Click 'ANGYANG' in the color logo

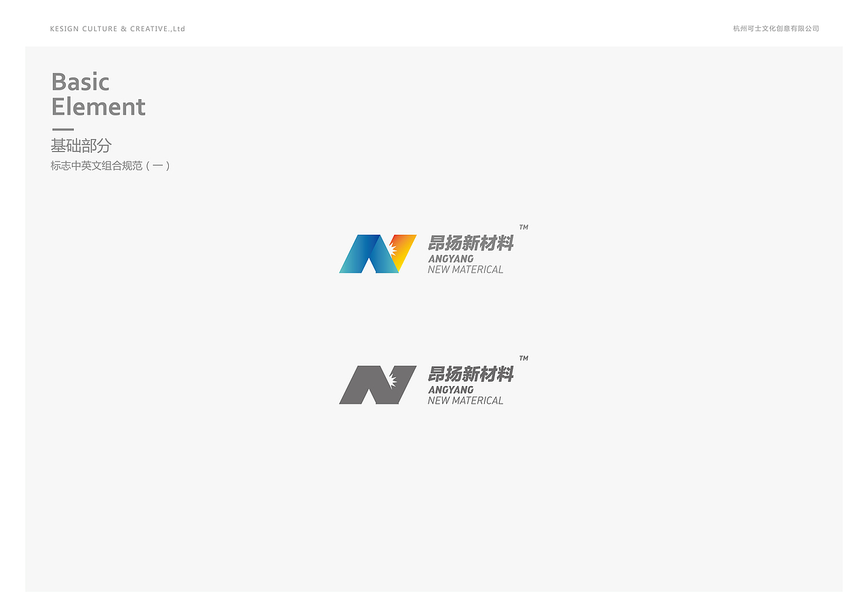point(451,258)
